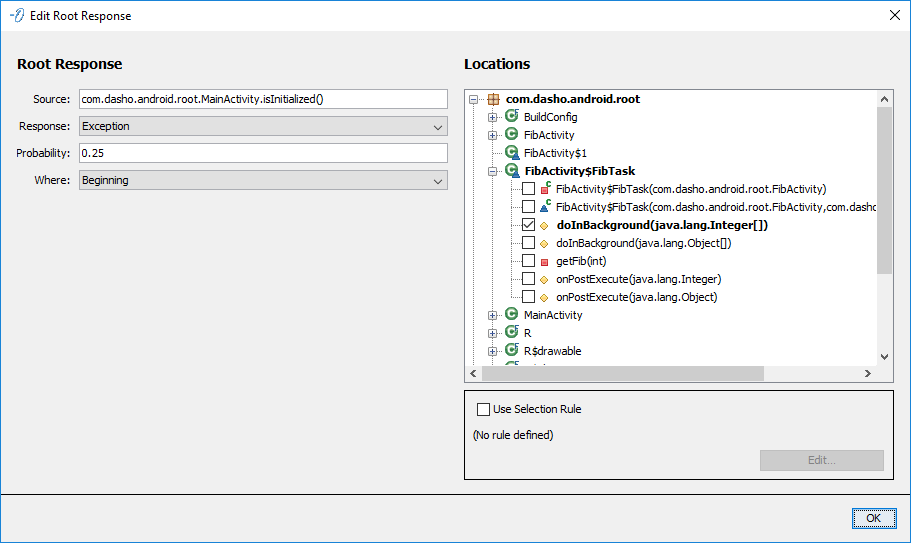Select the onPostExecute(java.lang.Object) tree entry
Viewport: 911px width, 543px height.
coord(636,297)
